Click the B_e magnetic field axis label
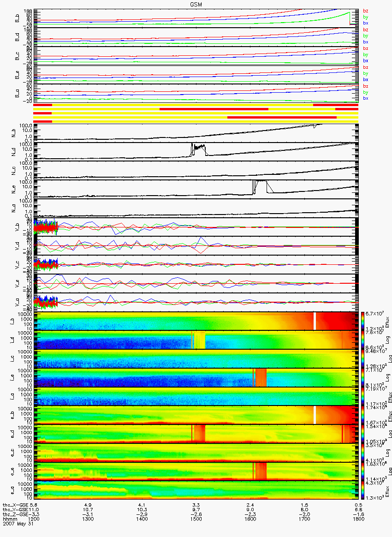392x537 pixels. coord(17,75)
